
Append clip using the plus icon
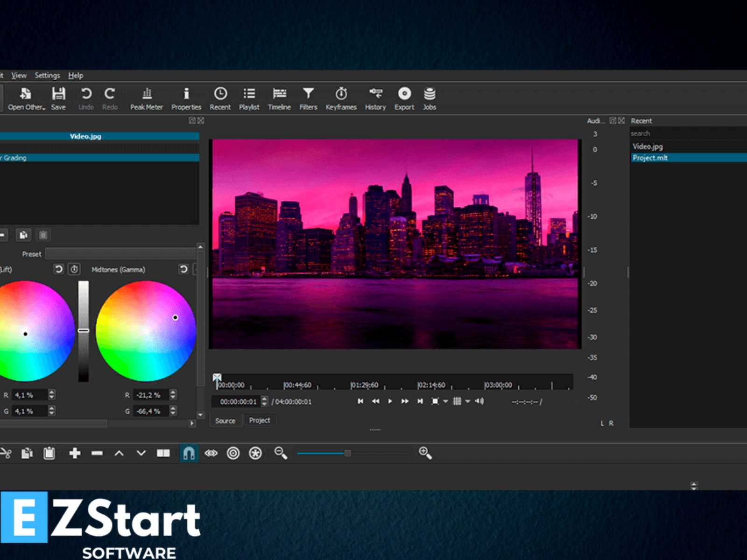(x=75, y=453)
